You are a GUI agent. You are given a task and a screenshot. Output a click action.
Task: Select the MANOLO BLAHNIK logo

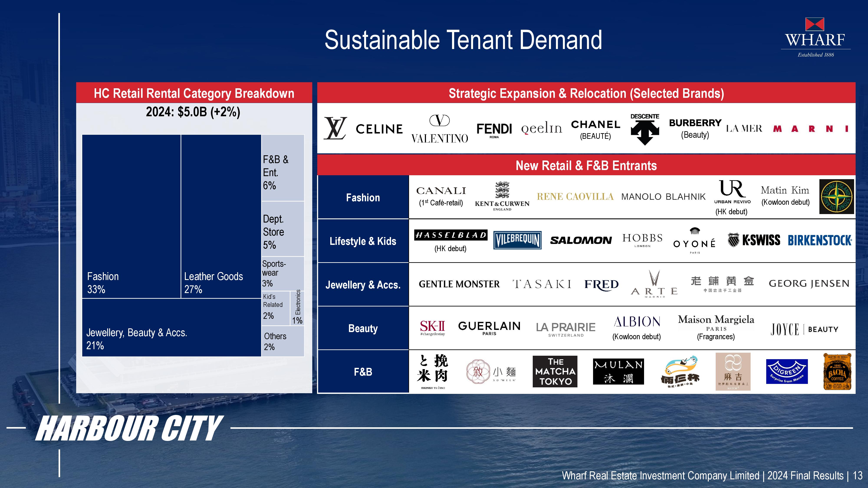[663, 197]
